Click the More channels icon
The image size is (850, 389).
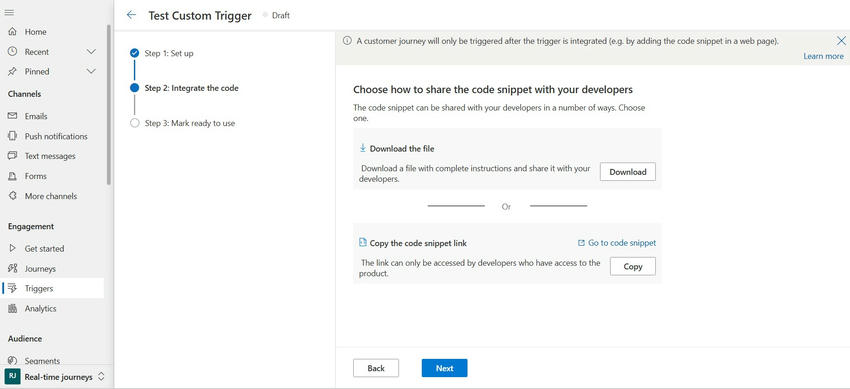pyautogui.click(x=12, y=196)
